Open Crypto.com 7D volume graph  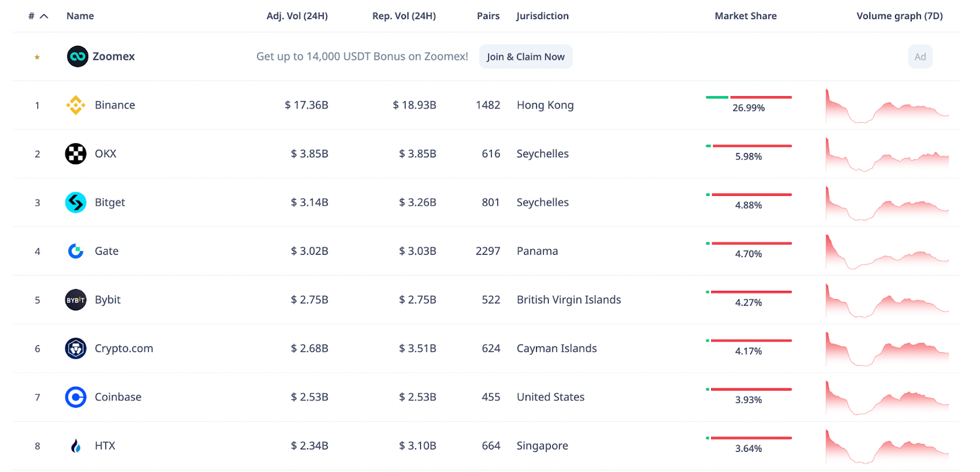[887, 349]
